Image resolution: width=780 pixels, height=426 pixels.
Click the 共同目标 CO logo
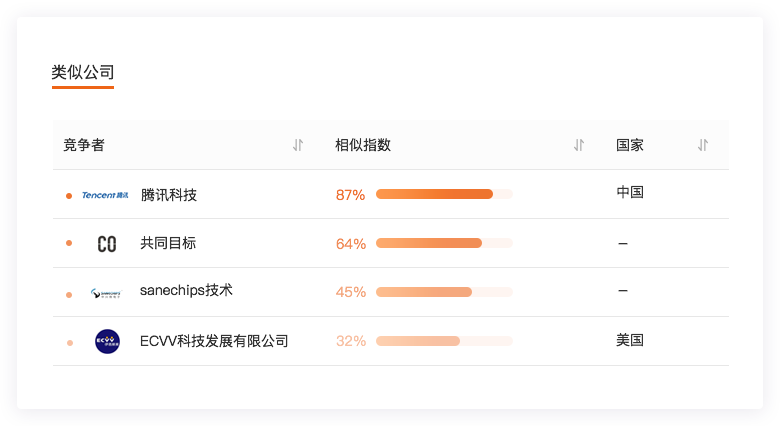(x=107, y=243)
